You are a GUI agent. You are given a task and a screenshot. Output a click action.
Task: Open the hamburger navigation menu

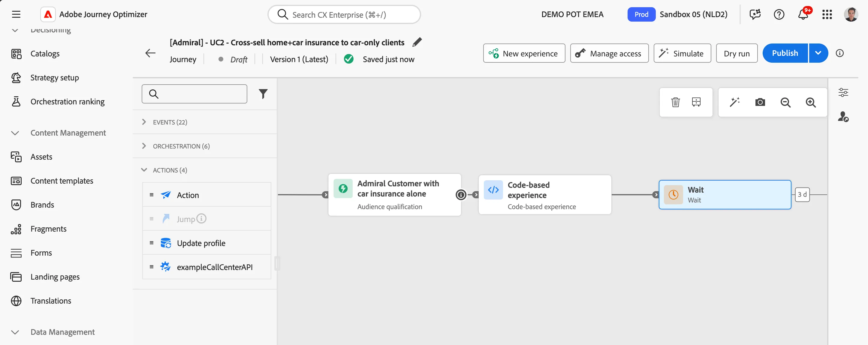click(x=16, y=14)
